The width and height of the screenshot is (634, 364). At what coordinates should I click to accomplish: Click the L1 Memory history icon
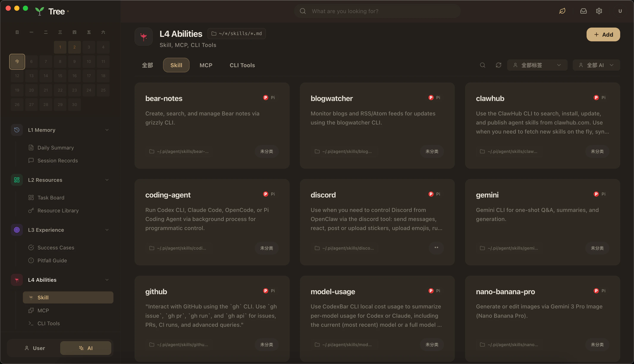[17, 130]
